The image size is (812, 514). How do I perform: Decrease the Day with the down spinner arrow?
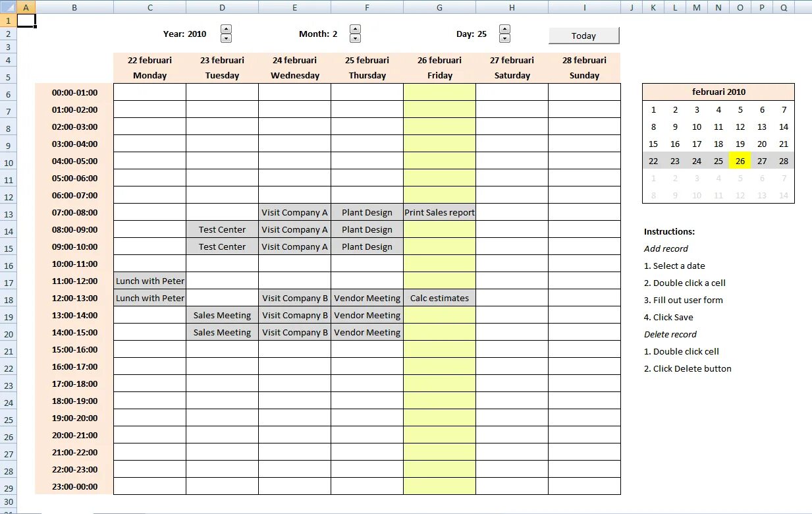click(x=504, y=38)
